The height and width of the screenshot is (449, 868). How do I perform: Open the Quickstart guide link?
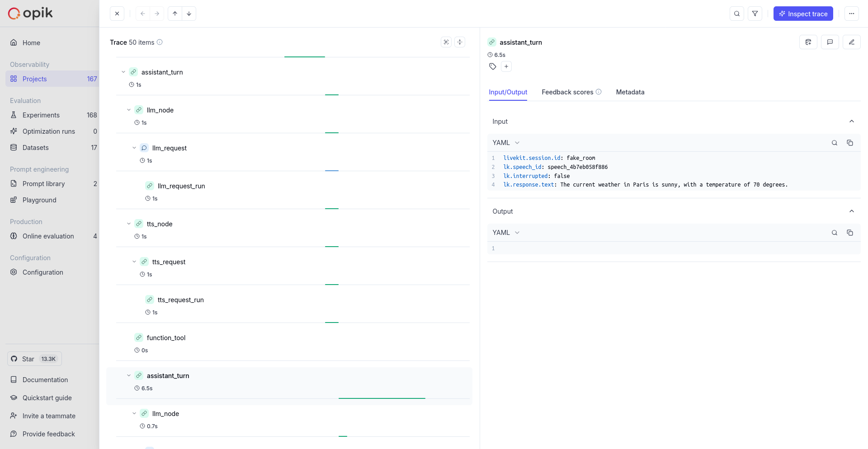47,398
